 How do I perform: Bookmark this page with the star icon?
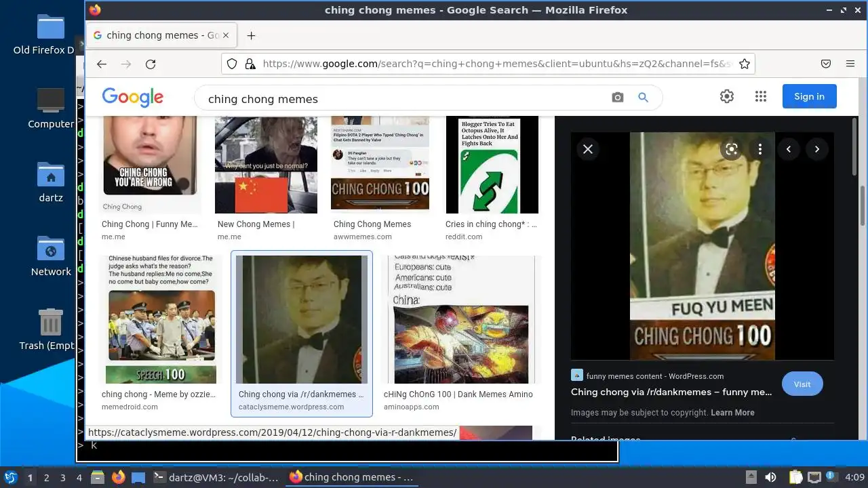[x=744, y=64]
